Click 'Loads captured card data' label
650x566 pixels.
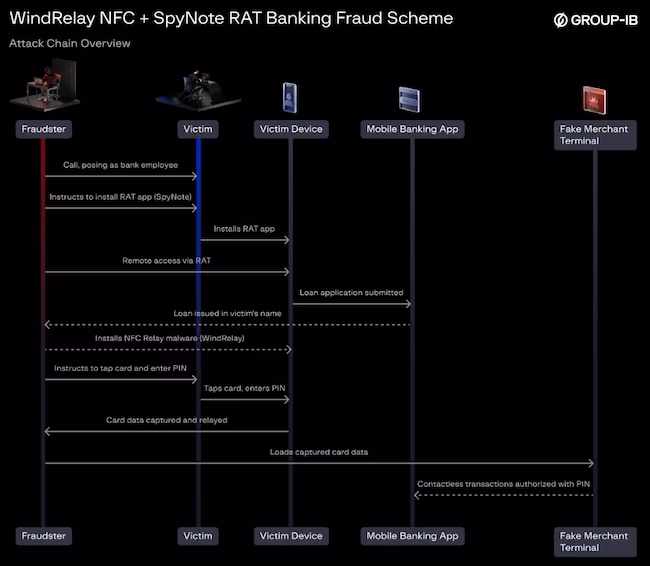click(x=319, y=452)
